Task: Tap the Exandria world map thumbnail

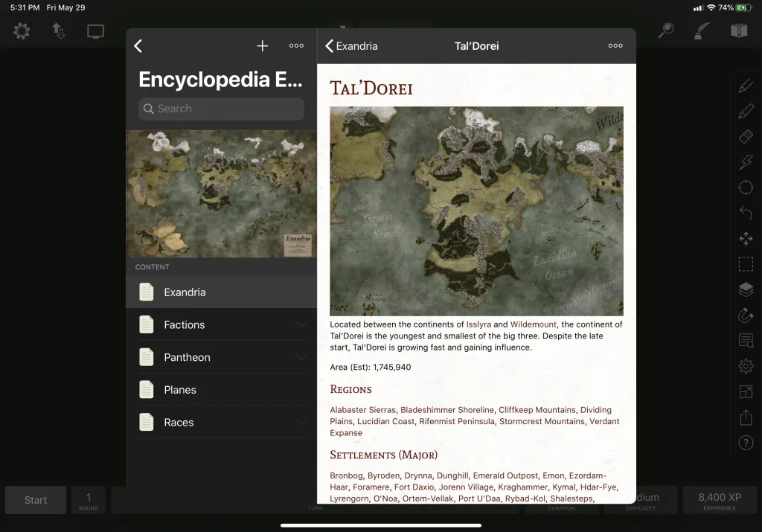Action: click(221, 193)
